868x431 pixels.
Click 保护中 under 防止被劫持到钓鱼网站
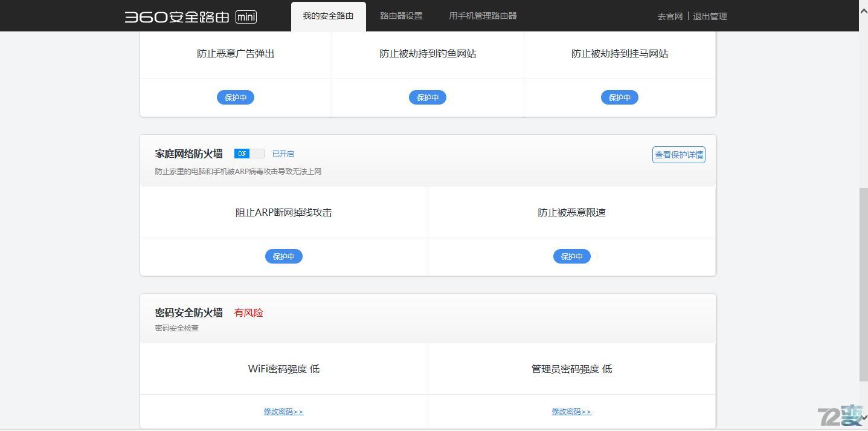coord(427,97)
